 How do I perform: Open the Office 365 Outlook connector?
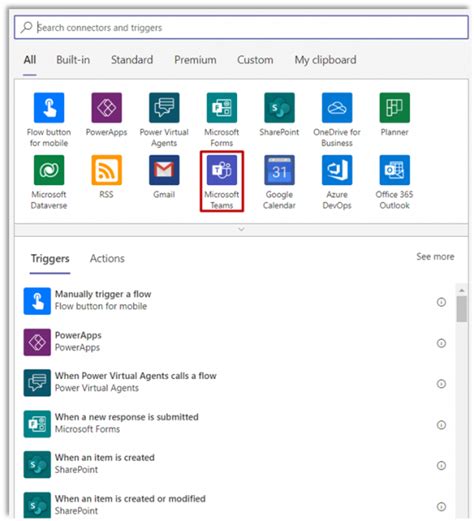point(395,170)
